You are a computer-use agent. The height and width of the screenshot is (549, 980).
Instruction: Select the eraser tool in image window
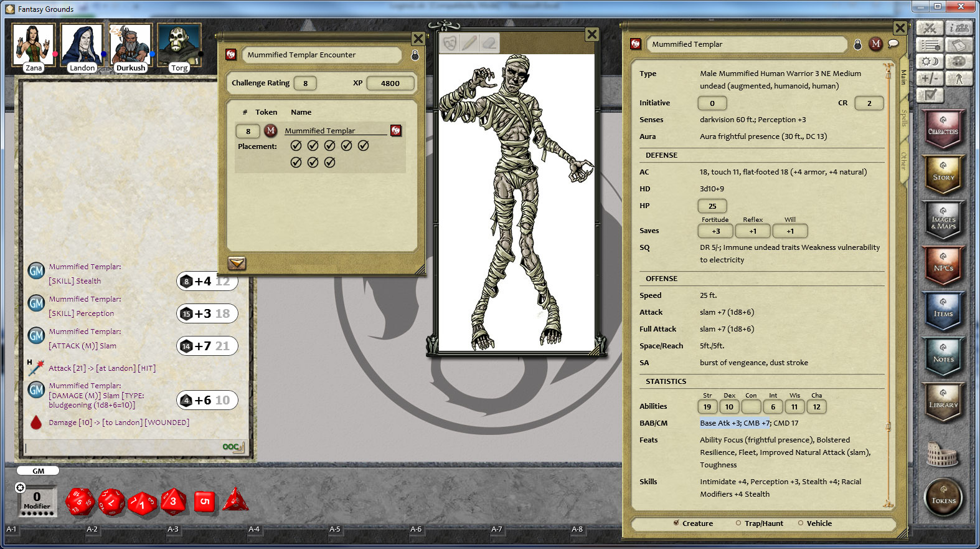point(489,43)
